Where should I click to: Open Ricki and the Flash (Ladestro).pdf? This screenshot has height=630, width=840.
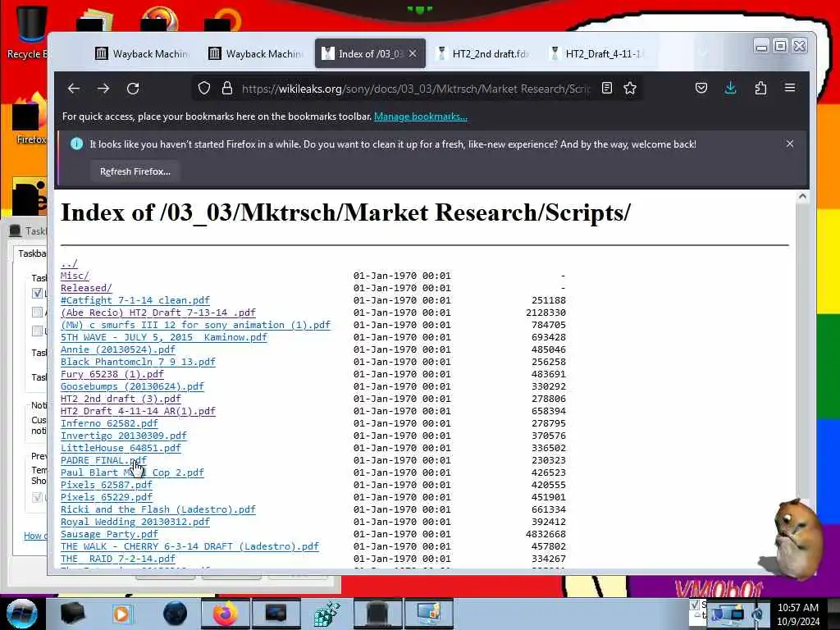tap(158, 510)
